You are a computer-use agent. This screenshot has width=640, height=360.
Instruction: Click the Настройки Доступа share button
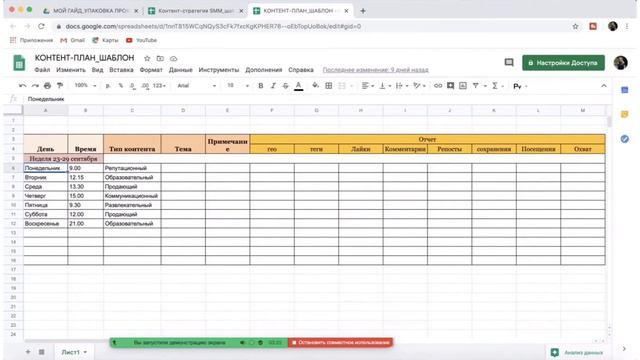pos(563,63)
